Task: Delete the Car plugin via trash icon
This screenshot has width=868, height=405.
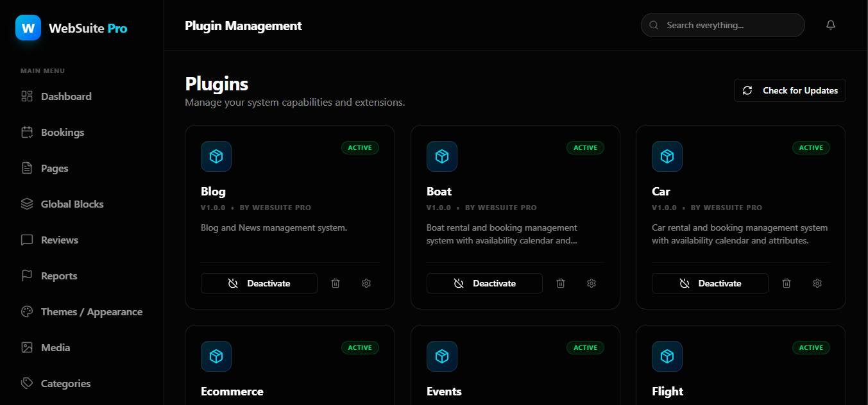Action: pos(787,283)
